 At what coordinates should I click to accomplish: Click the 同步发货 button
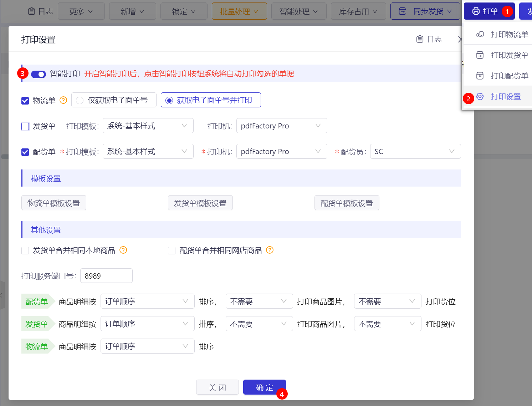click(x=425, y=11)
